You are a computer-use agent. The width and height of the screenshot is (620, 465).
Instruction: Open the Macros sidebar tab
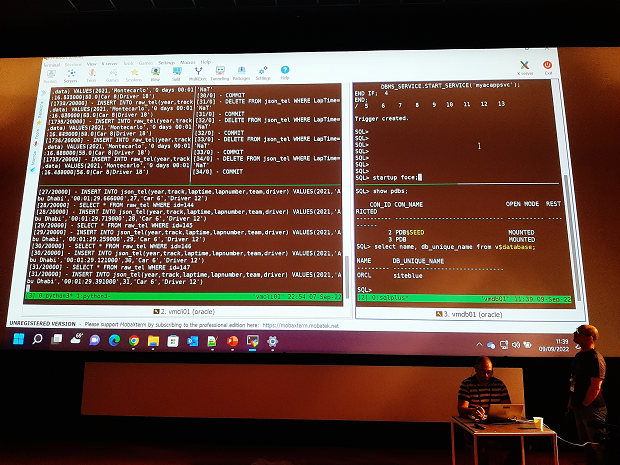pyautogui.click(x=34, y=160)
